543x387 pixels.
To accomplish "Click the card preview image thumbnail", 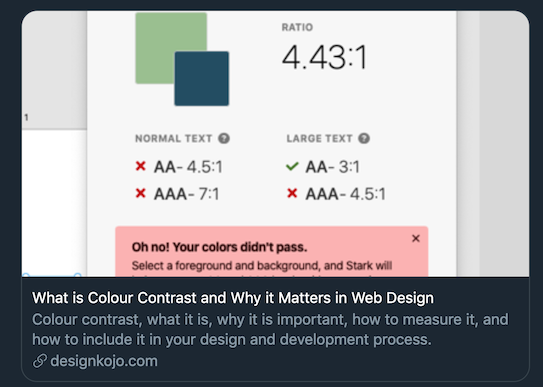I will [275, 144].
